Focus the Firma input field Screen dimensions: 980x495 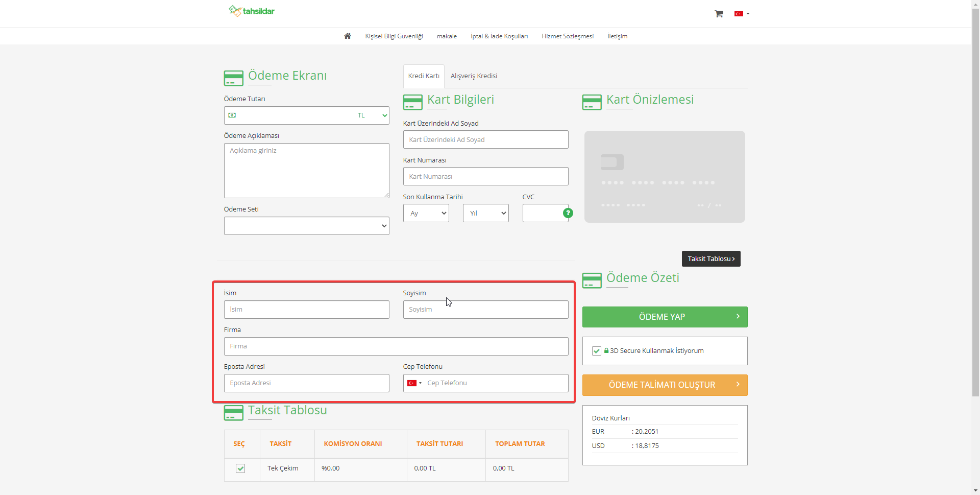tap(396, 346)
